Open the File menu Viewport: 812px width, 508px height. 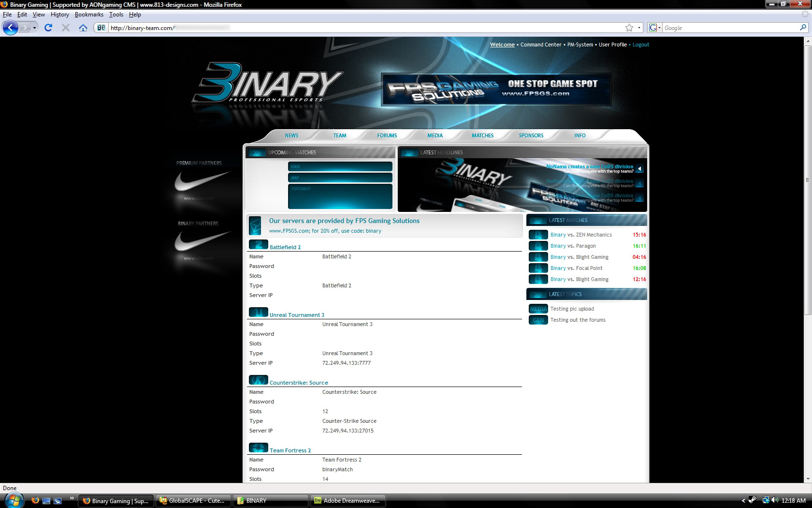coord(7,15)
